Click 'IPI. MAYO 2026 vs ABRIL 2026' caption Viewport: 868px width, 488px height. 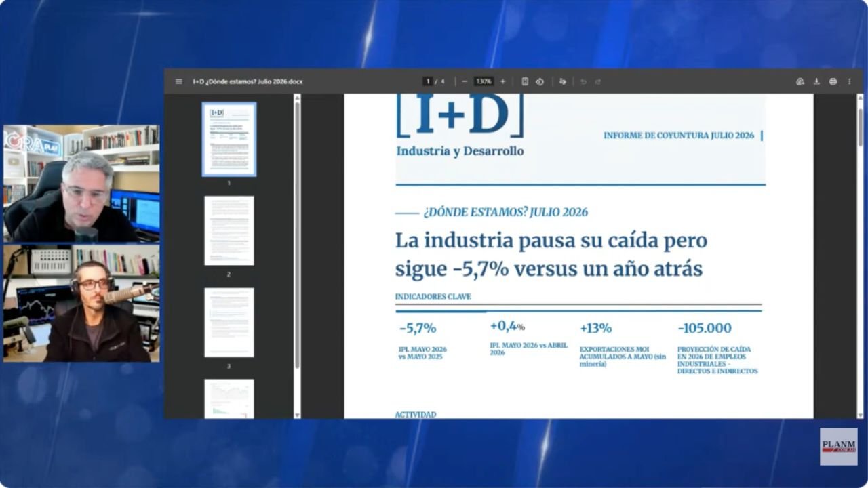(528, 349)
